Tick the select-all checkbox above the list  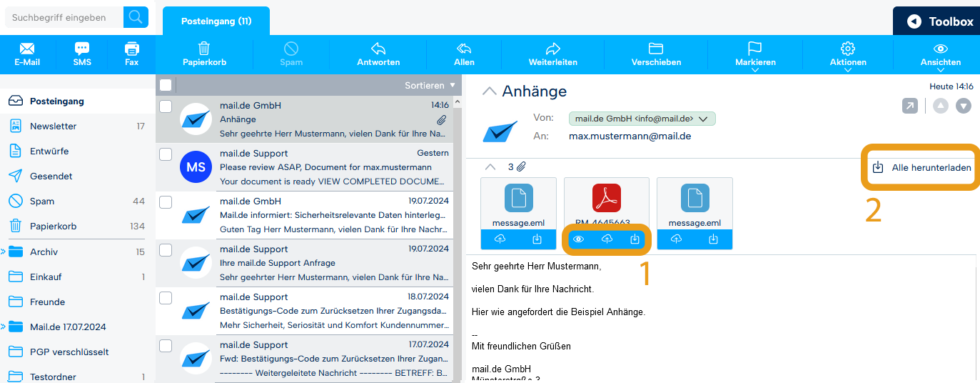point(166,85)
